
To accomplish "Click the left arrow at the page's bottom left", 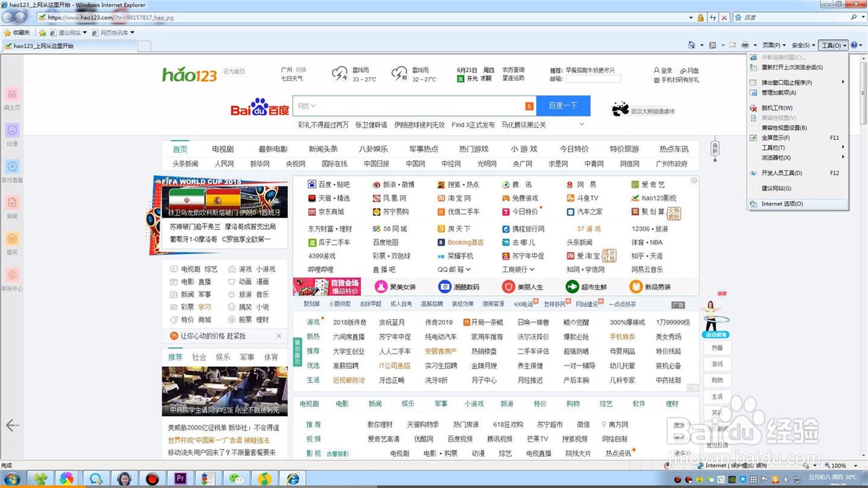I will tap(13, 425).
